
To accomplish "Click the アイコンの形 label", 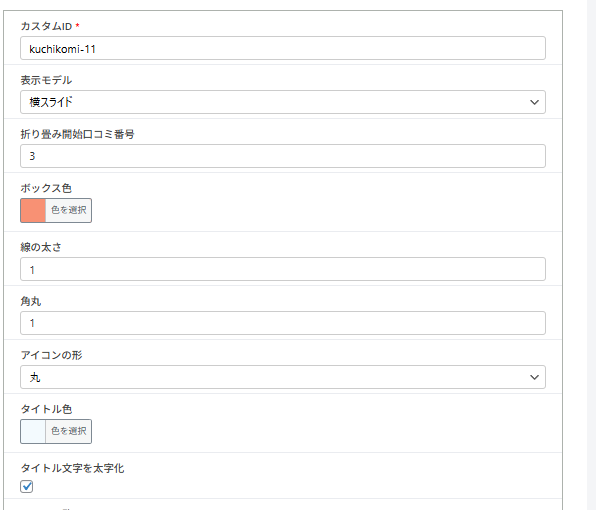I will pos(51,355).
